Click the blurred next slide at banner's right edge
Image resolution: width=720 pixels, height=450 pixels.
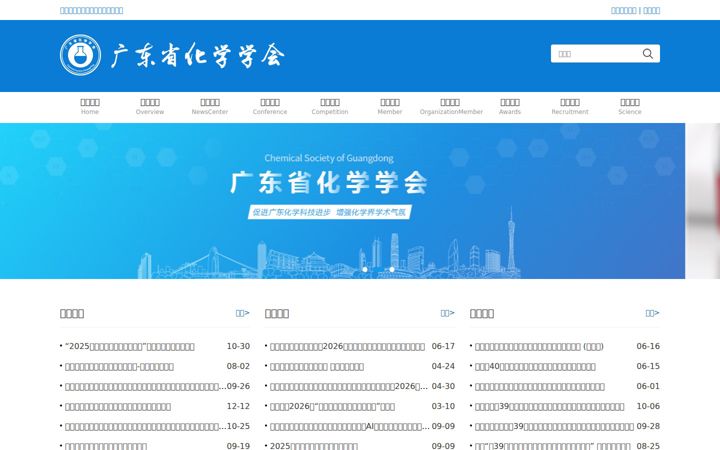(x=703, y=201)
